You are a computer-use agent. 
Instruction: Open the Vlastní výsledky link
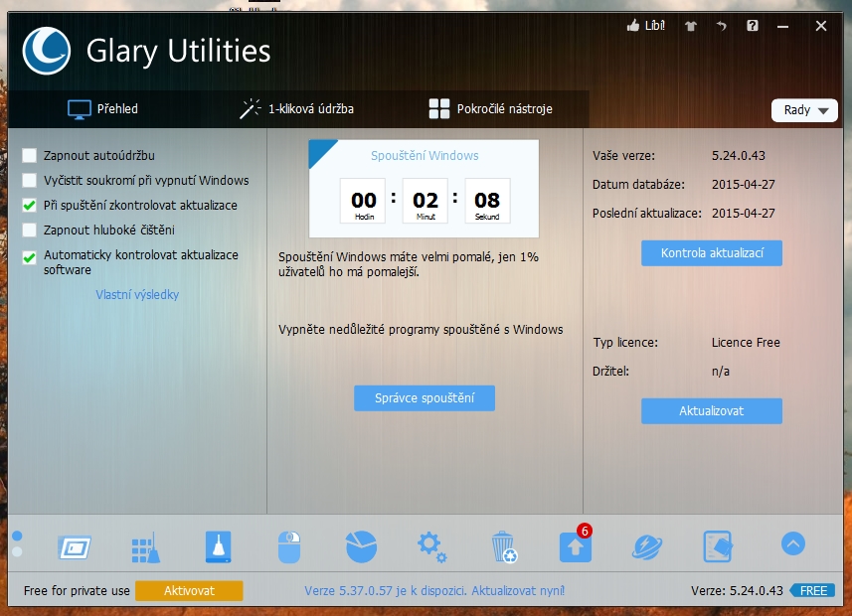tap(137, 294)
